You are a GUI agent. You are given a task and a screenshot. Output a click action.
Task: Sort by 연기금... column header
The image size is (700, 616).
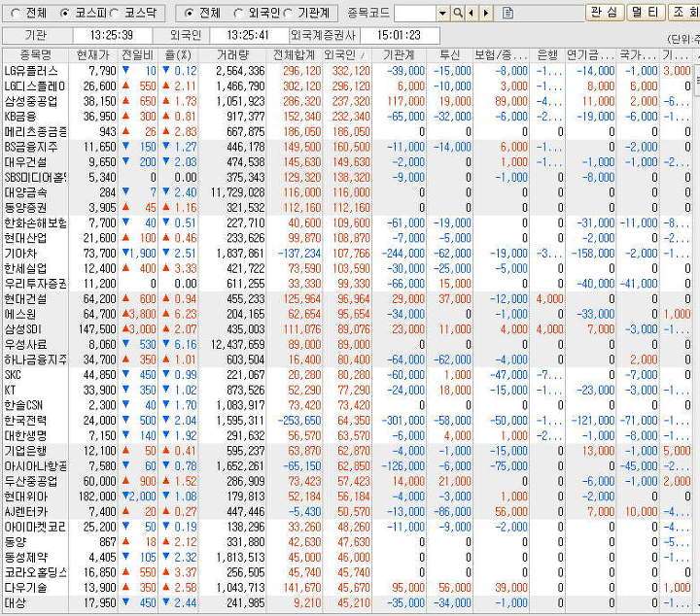(591, 55)
